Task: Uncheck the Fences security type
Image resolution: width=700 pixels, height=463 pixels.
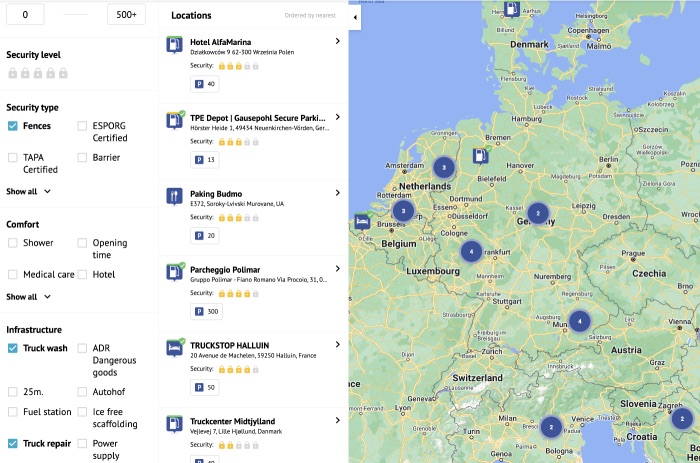Action: coord(12,126)
